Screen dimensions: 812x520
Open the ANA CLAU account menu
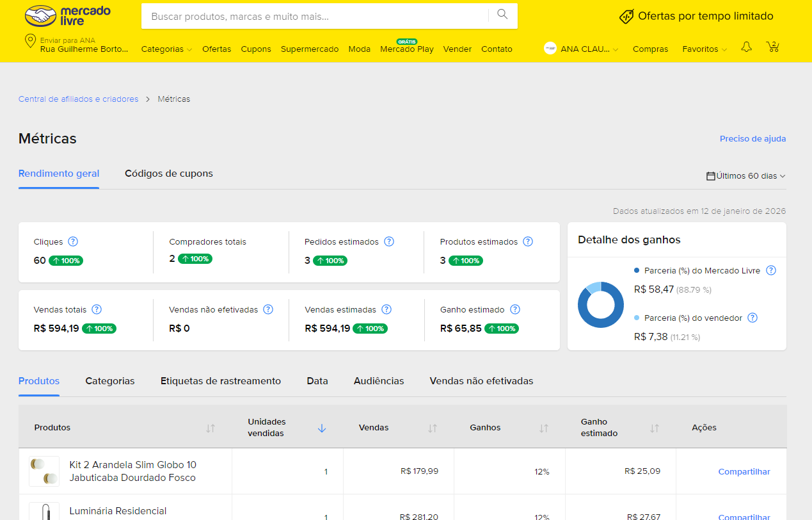(581, 49)
